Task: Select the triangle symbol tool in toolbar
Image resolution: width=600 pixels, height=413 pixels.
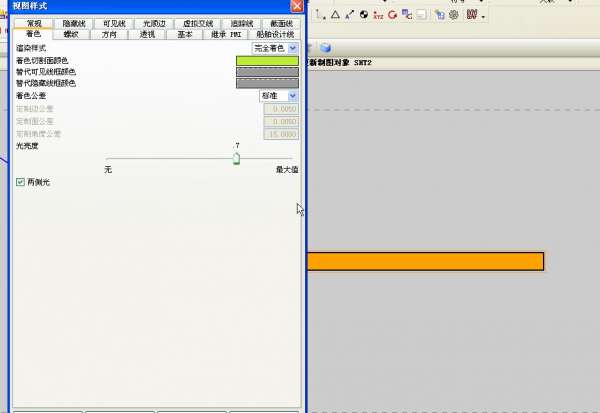Action: (x=335, y=15)
